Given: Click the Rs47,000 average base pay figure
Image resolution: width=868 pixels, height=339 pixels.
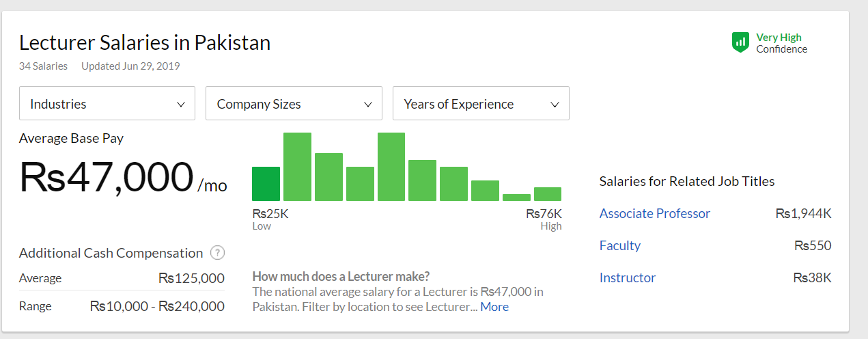Looking at the screenshot, I should [x=107, y=176].
